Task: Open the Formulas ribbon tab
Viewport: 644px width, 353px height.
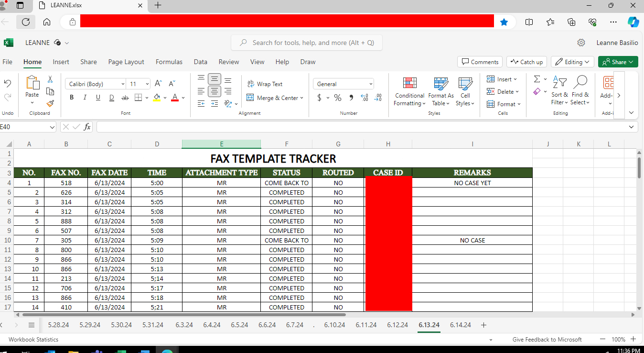Action: coord(169,62)
